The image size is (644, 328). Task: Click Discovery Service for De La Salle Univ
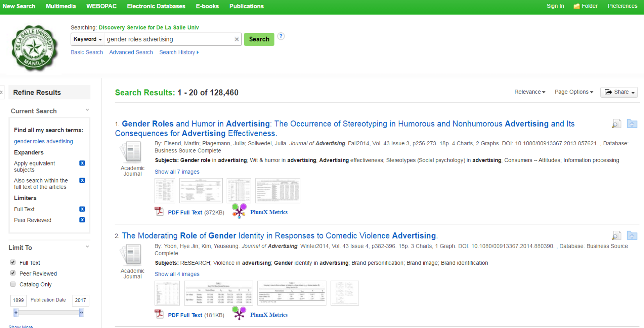149,28
